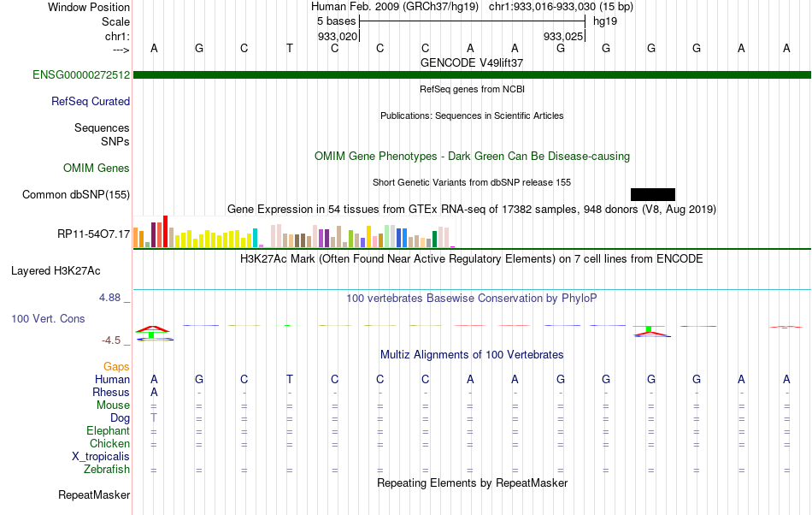Click the cyan H3K27Ac baseline line
Viewport: 812px width, 515px height.
point(472,290)
